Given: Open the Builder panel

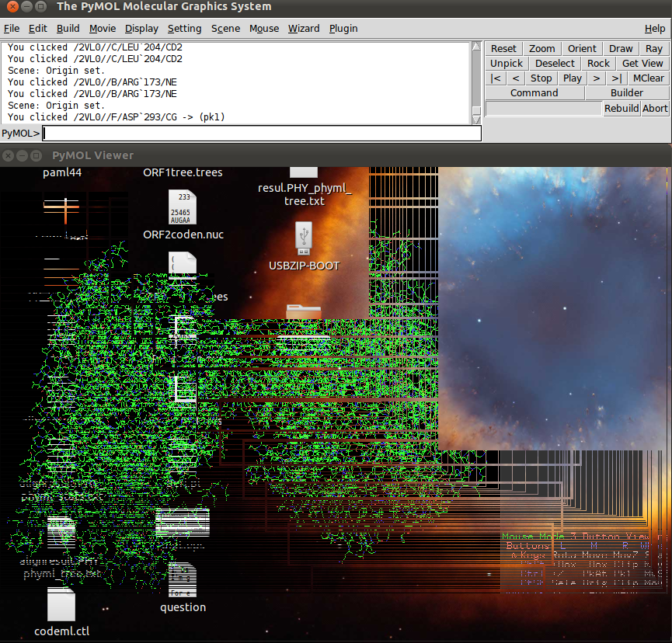Looking at the screenshot, I should pos(627,93).
